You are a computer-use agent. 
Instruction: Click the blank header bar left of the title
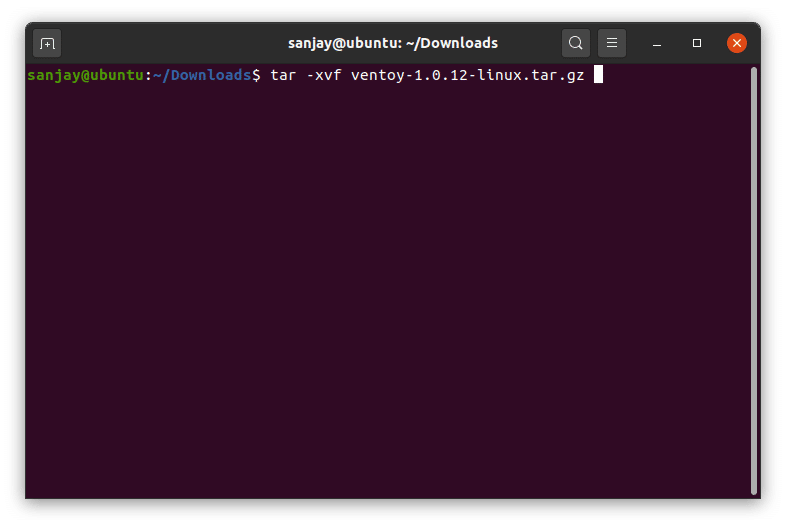pos(170,43)
